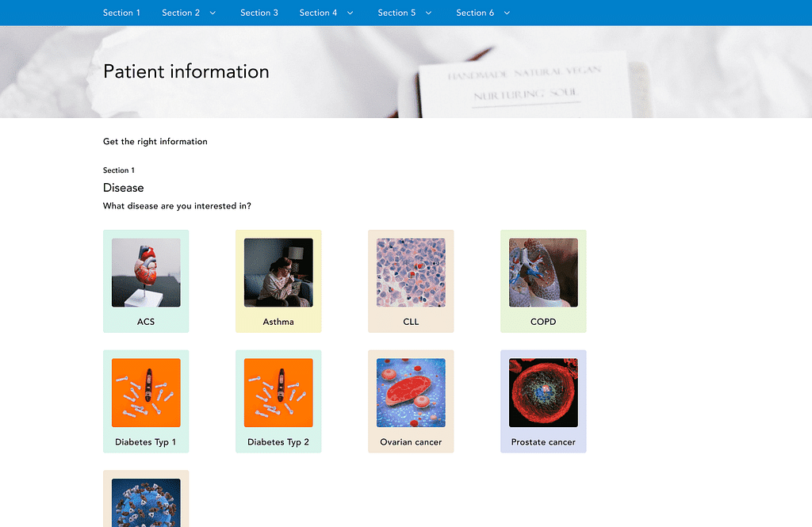812x527 pixels.
Task: Open Section 3 in the top navigation
Action: click(x=259, y=13)
